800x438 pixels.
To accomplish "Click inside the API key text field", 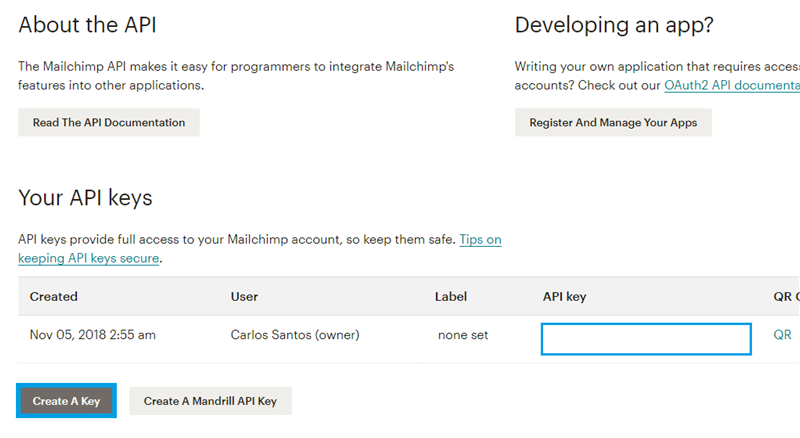I will coord(646,339).
